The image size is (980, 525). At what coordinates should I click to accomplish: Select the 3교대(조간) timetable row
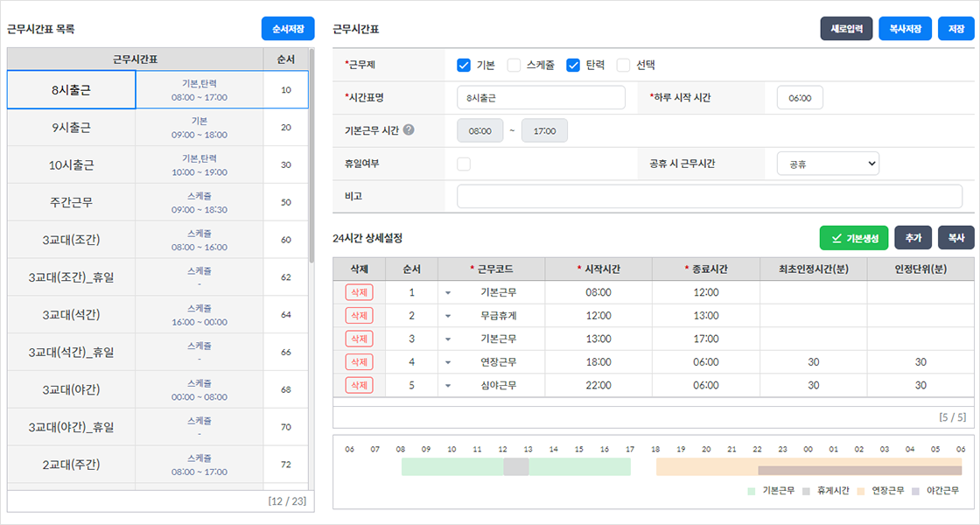158,240
